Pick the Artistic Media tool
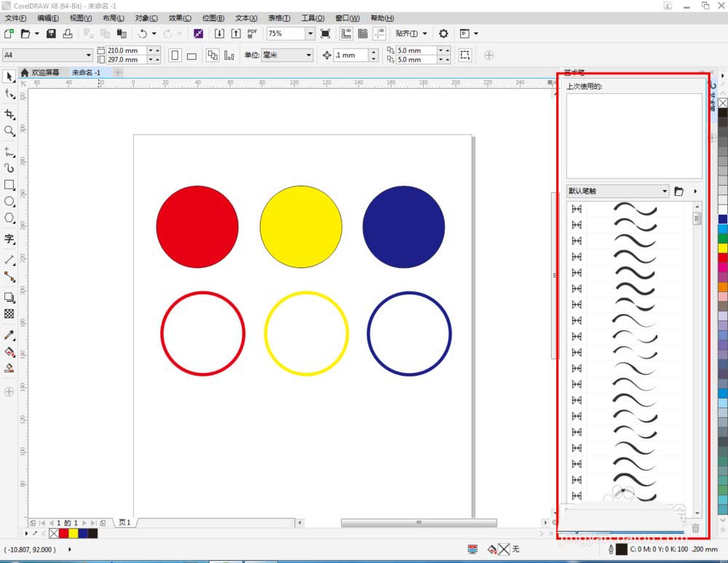 coord(9,168)
